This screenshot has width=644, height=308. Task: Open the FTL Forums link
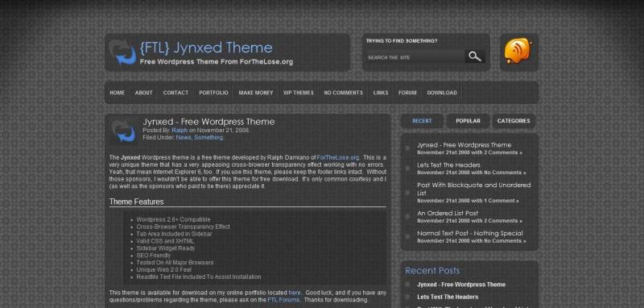pyautogui.click(x=283, y=300)
